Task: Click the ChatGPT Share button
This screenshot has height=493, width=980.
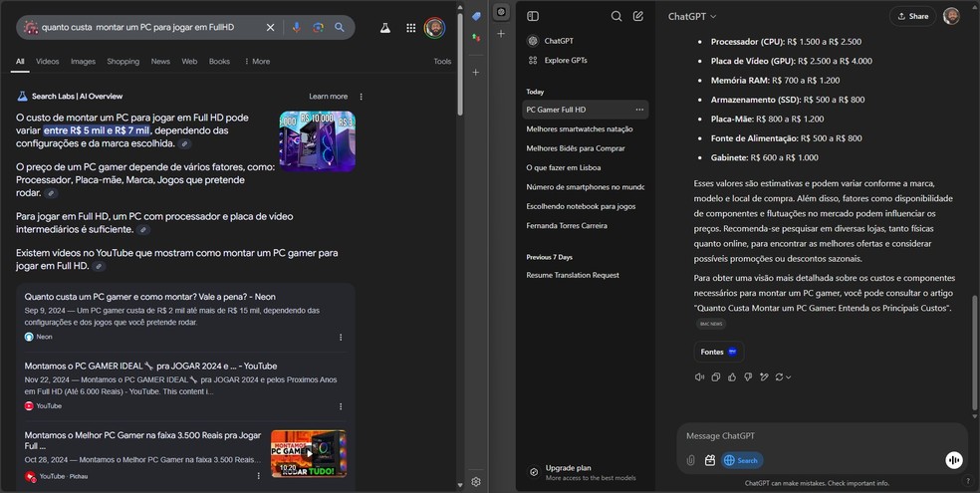Action: click(x=912, y=16)
